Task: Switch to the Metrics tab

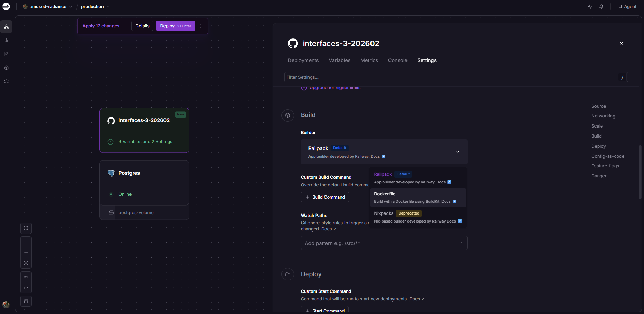Action: click(369, 60)
